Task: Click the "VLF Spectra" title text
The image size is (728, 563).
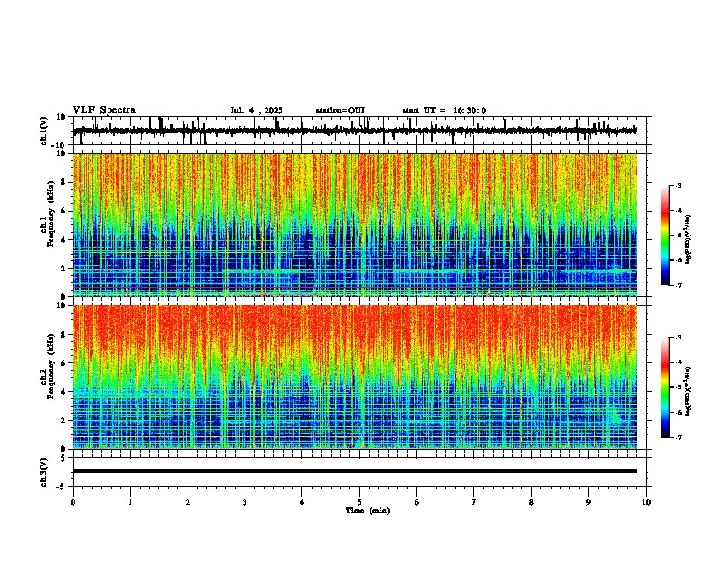Action: click(x=104, y=109)
